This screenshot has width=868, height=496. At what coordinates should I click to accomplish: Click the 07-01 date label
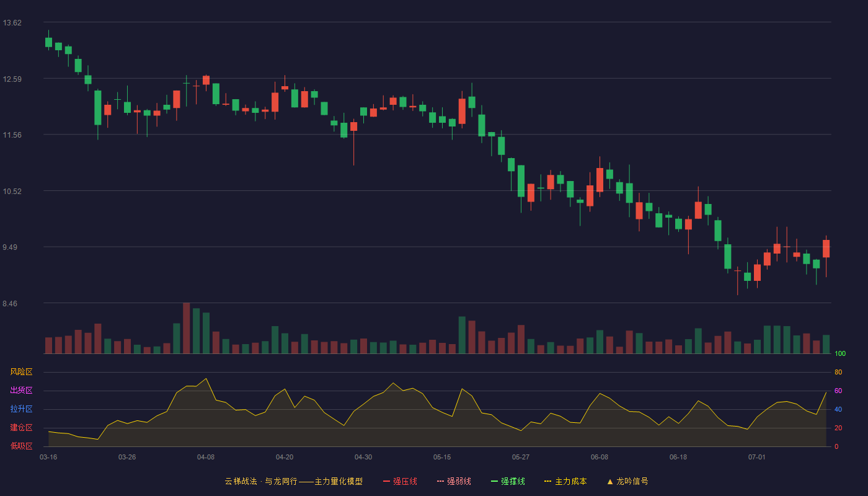pyautogui.click(x=757, y=457)
